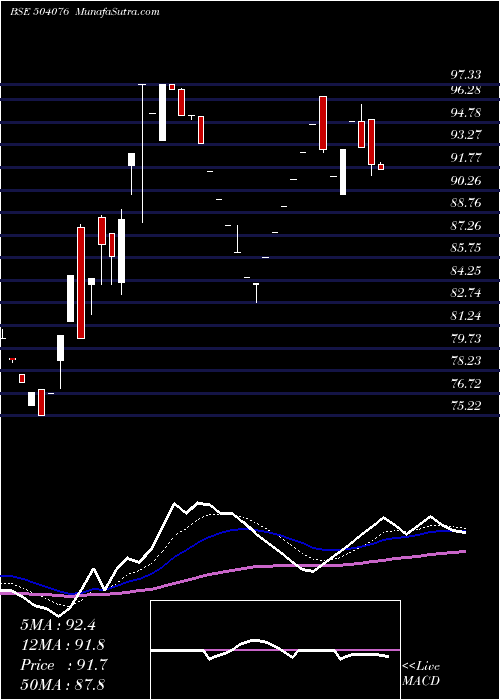Click the 76.72 price axis label

[x=466, y=383]
